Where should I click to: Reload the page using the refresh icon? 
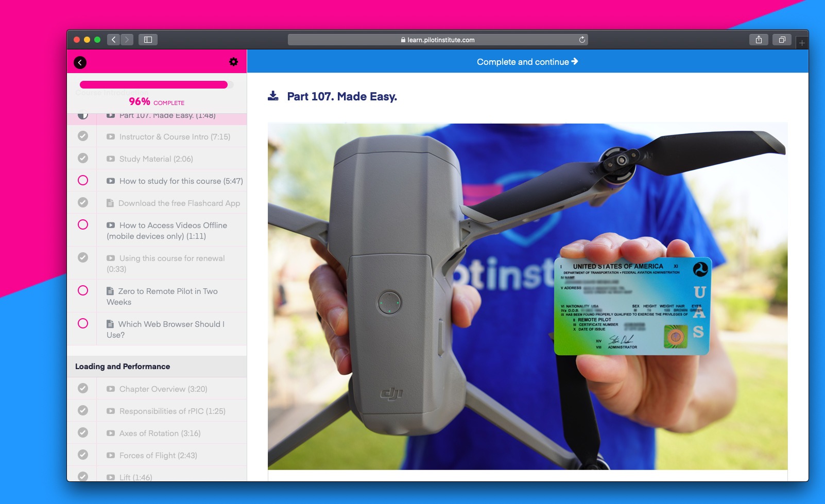pos(582,40)
